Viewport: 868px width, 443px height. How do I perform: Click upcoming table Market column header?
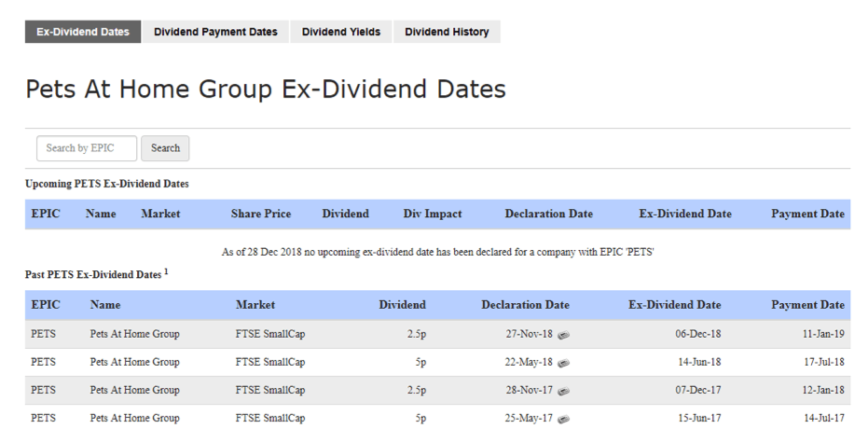coord(160,214)
